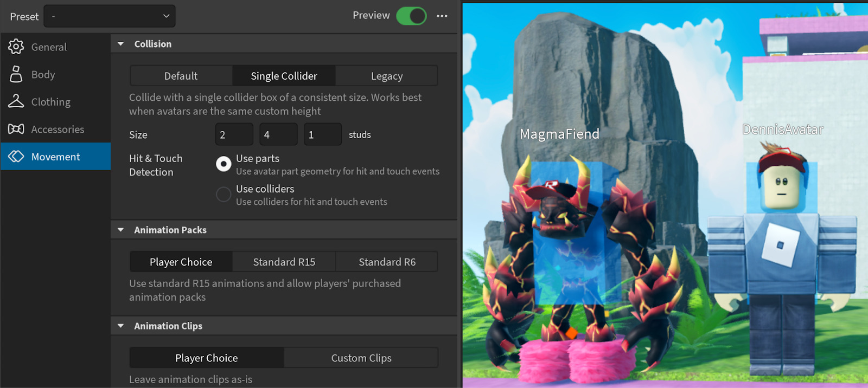Click the Animation Packs section title
Viewport: 868px width, 388px height.
(x=170, y=230)
